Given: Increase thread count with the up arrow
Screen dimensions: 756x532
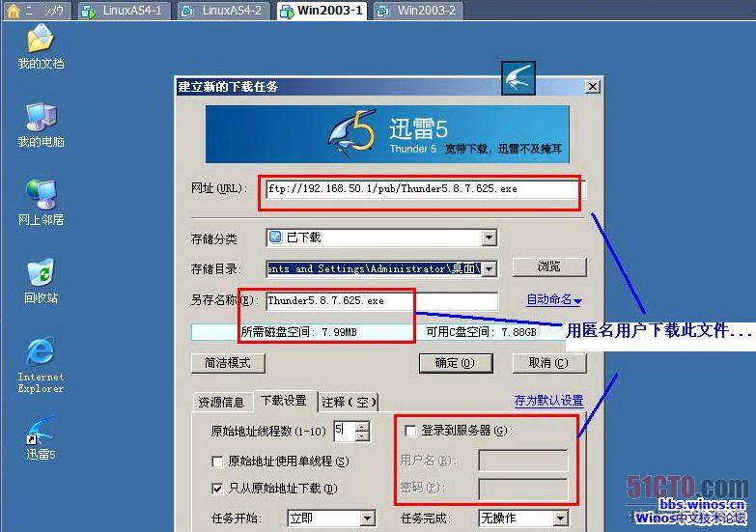Looking at the screenshot, I should pyautogui.click(x=363, y=426).
